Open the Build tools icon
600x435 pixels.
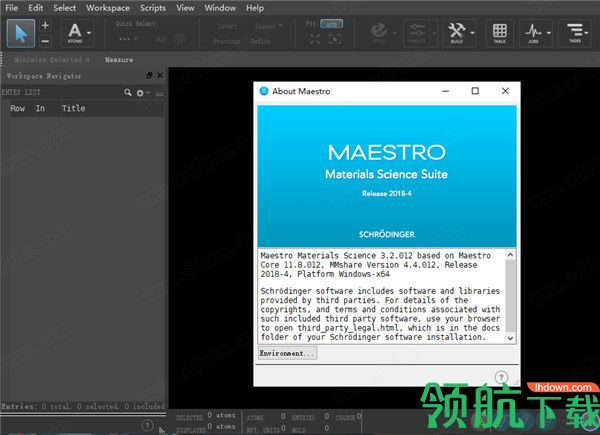(x=457, y=33)
